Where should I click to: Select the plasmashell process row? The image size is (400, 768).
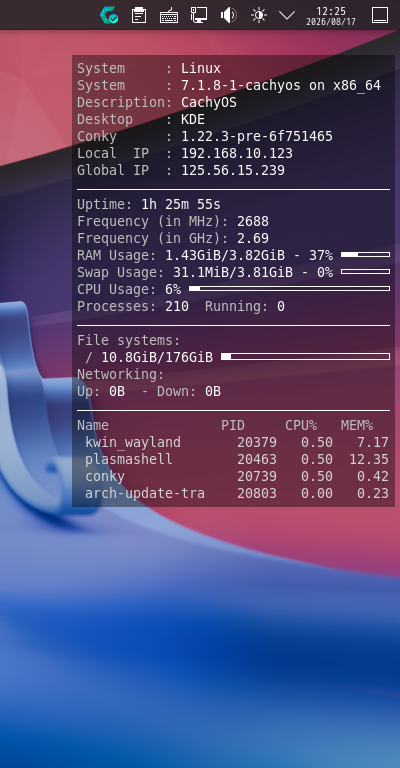(x=233, y=459)
